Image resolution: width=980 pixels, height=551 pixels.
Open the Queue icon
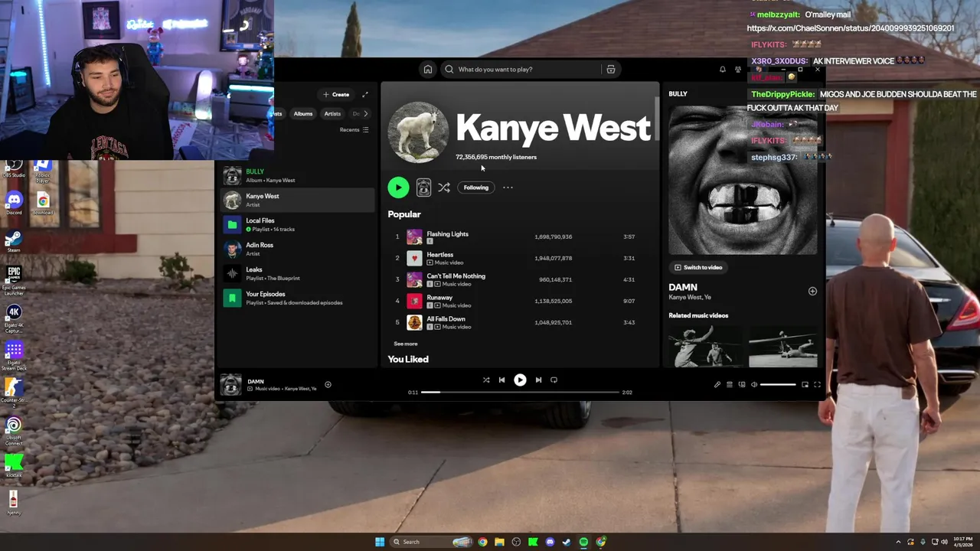coord(730,384)
